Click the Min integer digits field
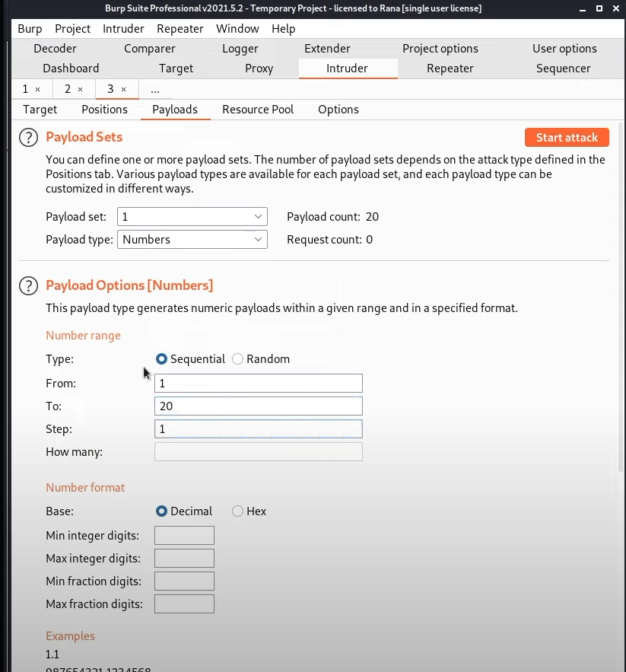 pos(184,535)
